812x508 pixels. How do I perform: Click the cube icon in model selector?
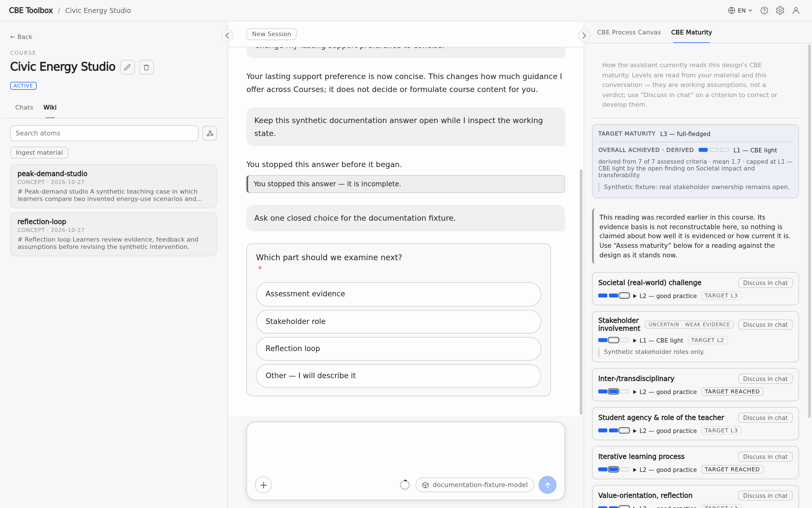point(425,485)
